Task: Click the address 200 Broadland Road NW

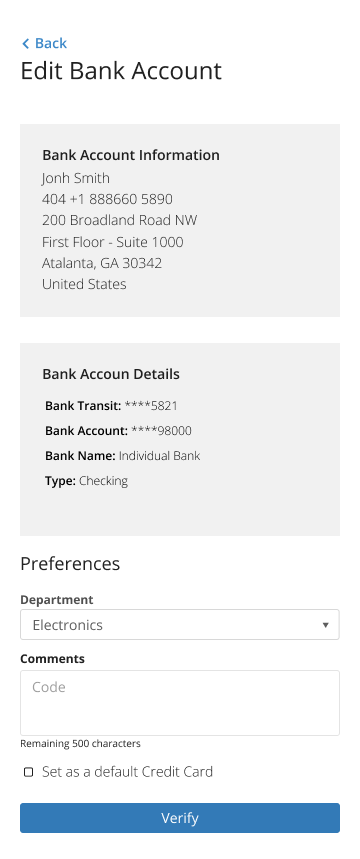Action: coord(119,220)
